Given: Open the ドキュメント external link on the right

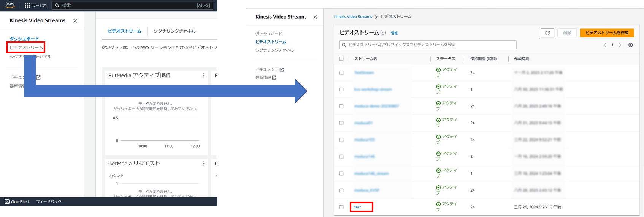Looking at the screenshot, I should [x=270, y=69].
